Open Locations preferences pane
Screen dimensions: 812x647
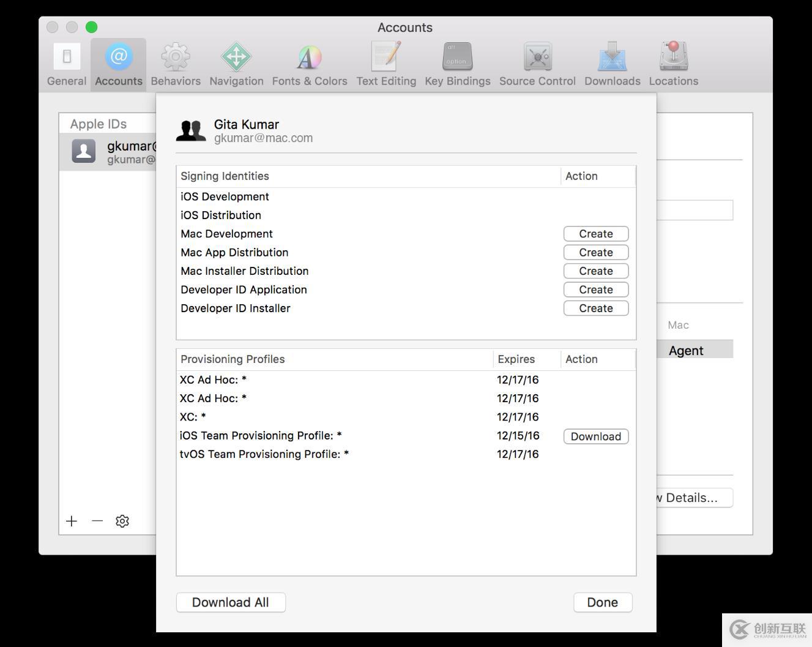[673, 58]
